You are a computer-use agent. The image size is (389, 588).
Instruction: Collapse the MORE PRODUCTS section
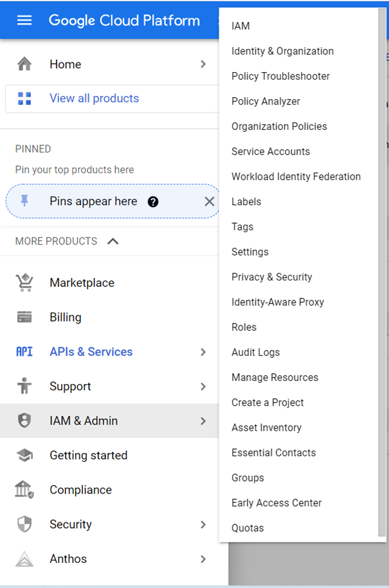pyautogui.click(x=113, y=241)
